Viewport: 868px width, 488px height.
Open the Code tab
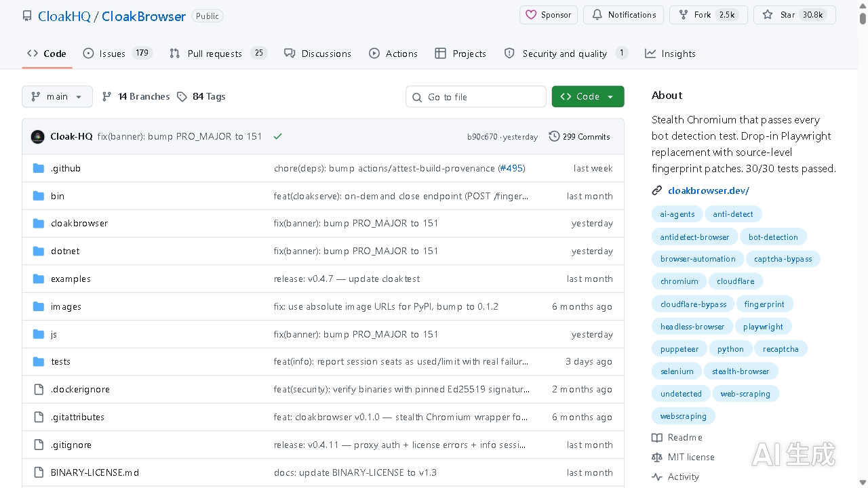point(47,54)
